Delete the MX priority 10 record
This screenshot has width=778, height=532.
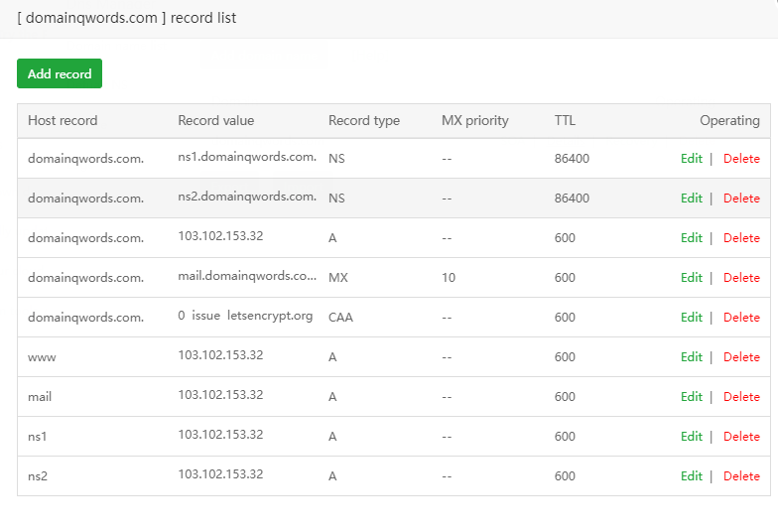[x=741, y=278]
